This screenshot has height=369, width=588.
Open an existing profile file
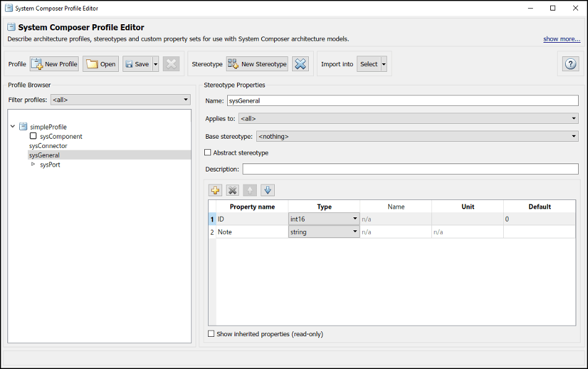coord(100,63)
